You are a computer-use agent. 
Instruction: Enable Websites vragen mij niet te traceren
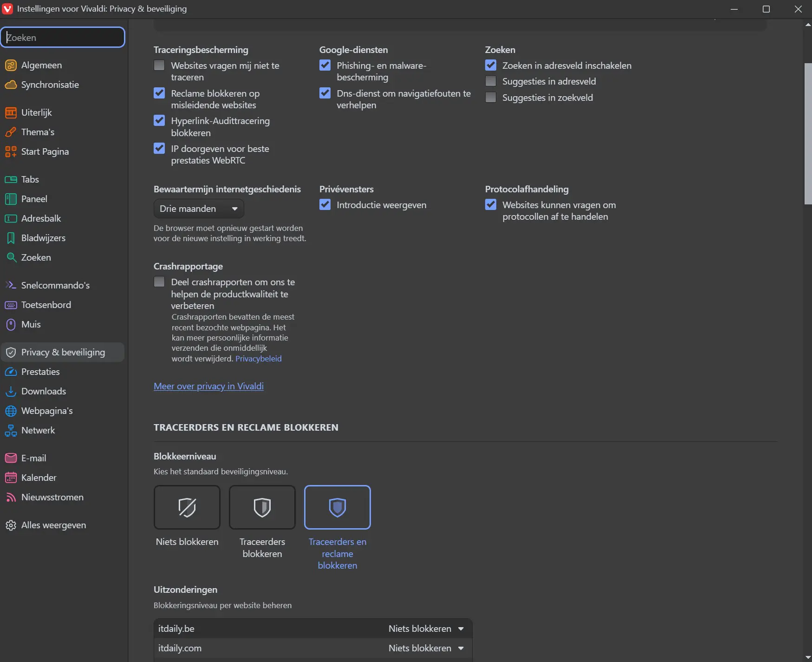159,65
